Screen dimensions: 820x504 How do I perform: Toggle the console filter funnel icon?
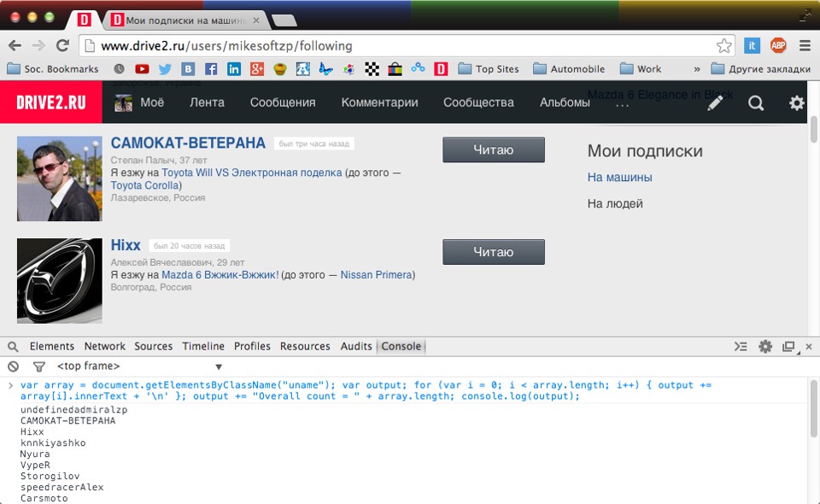pos(38,366)
